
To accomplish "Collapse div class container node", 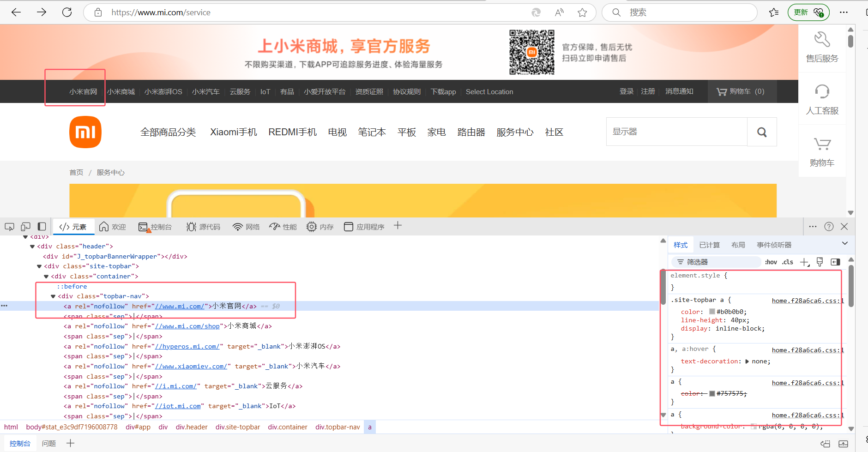I will tap(46, 277).
